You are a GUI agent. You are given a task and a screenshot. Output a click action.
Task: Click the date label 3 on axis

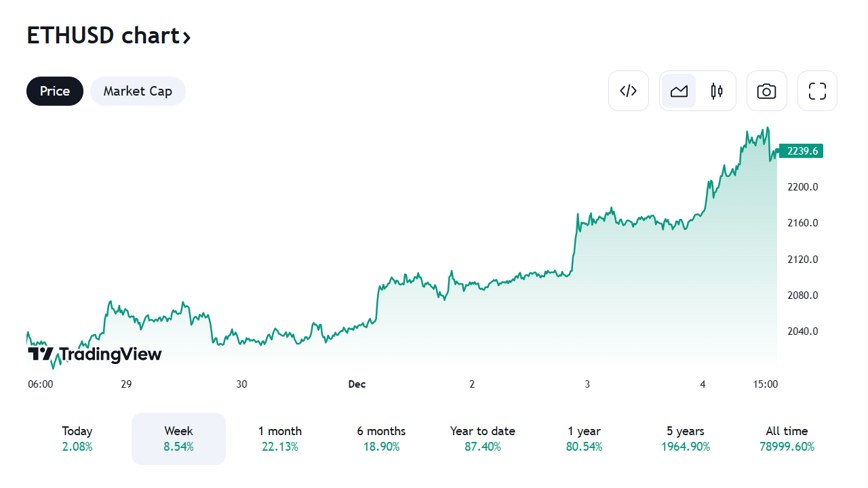(587, 384)
